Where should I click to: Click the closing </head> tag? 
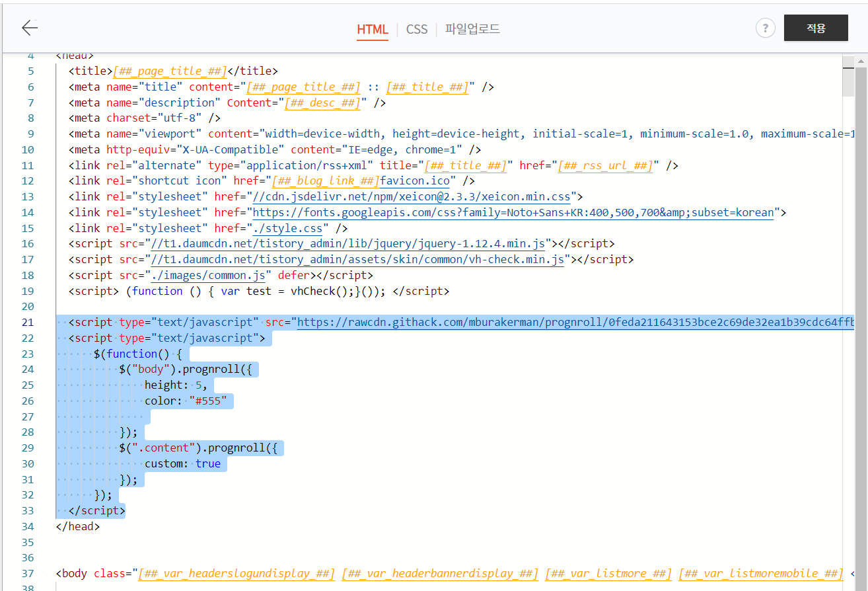pyautogui.click(x=78, y=527)
